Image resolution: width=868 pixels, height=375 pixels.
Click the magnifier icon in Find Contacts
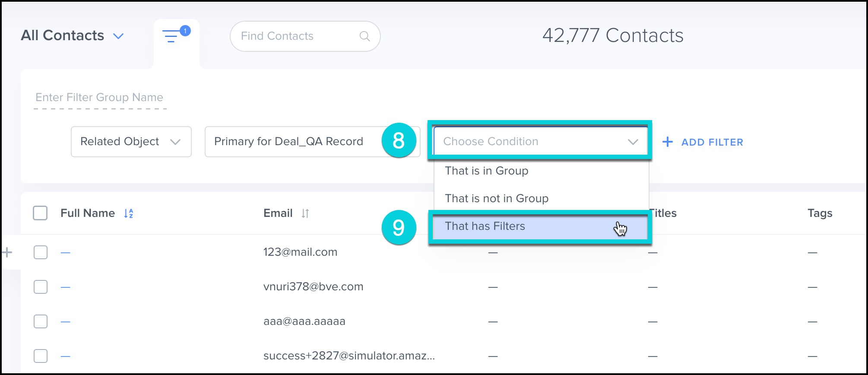pos(364,36)
